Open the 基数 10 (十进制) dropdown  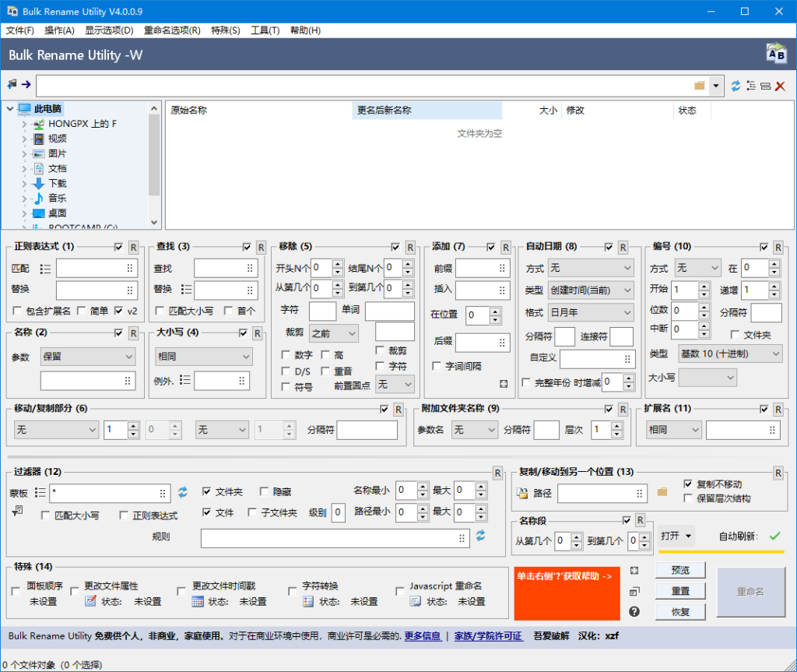[730, 354]
